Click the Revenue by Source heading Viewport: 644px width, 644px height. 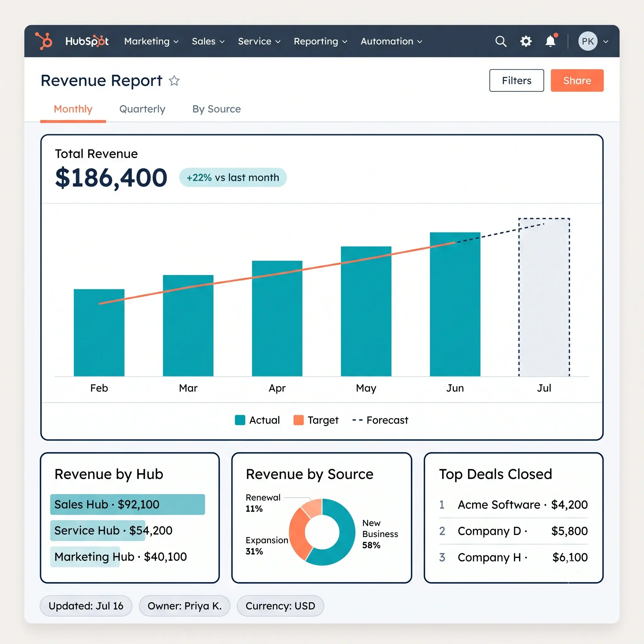click(x=310, y=474)
